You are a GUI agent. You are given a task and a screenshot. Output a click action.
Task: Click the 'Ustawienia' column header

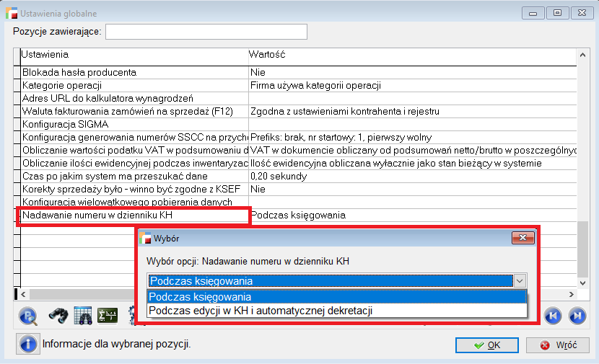tap(133, 54)
